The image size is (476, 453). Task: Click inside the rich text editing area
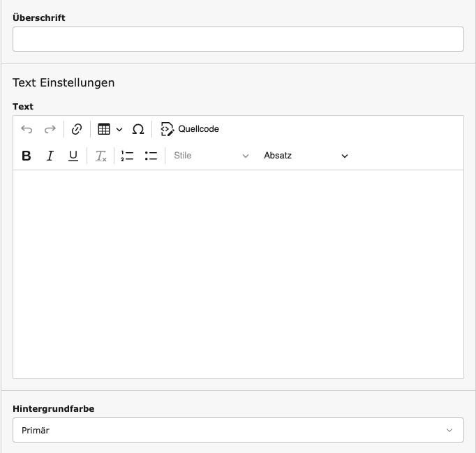coord(238,274)
